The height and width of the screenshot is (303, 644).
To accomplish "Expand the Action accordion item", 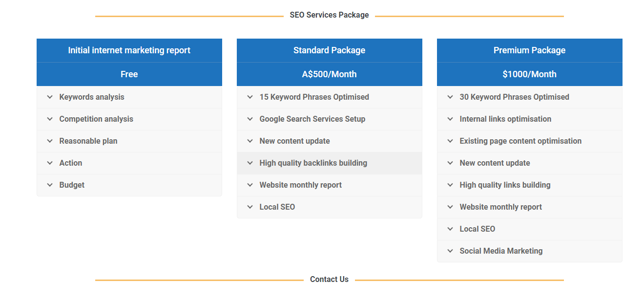I will point(71,163).
